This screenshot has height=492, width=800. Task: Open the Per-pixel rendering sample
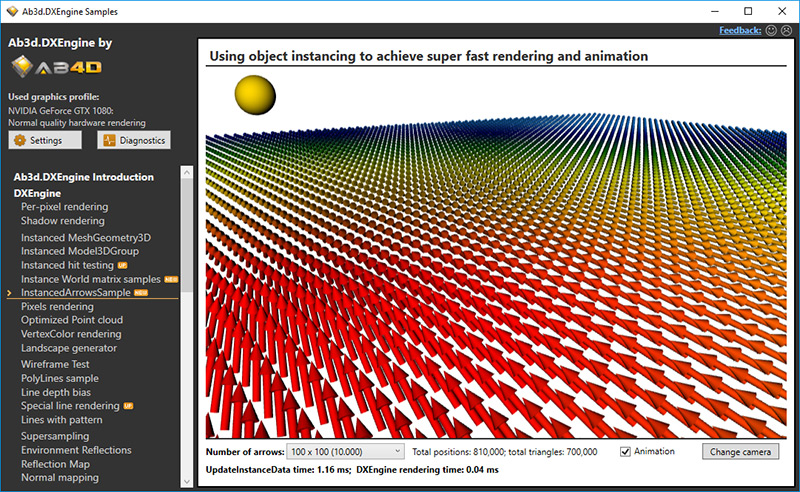pyautogui.click(x=64, y=207)
